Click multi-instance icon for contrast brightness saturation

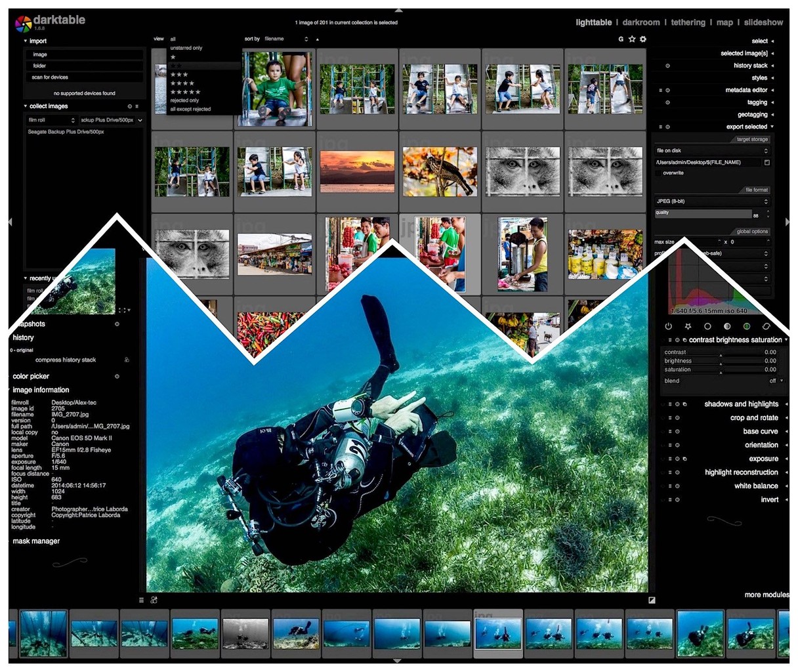pyautogui.click(x=684, y=340)
